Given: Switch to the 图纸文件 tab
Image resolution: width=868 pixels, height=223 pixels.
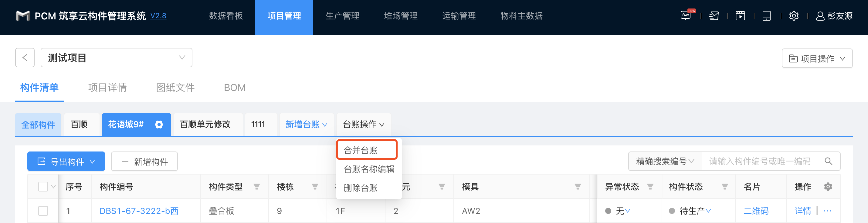Looking at the screenshot, I should (175, 88).
